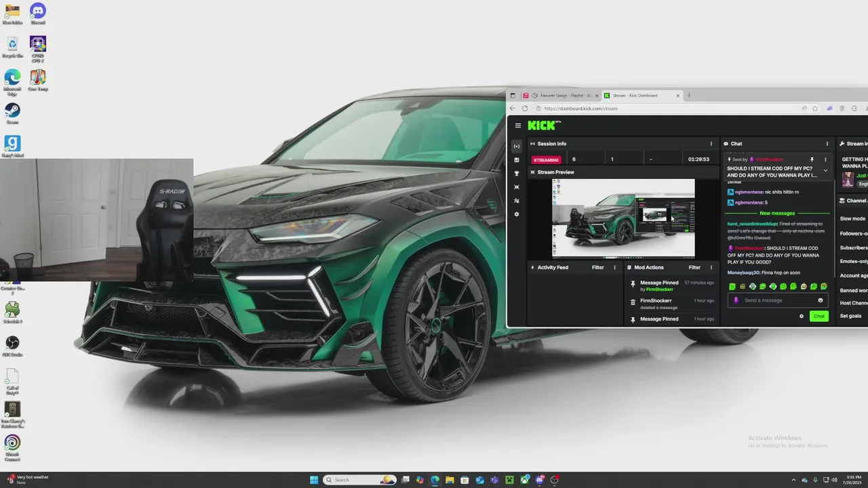Open Garry's Mod desktop shortcut
Viewport: 868px width, 488px height.
tap(12, 146)
